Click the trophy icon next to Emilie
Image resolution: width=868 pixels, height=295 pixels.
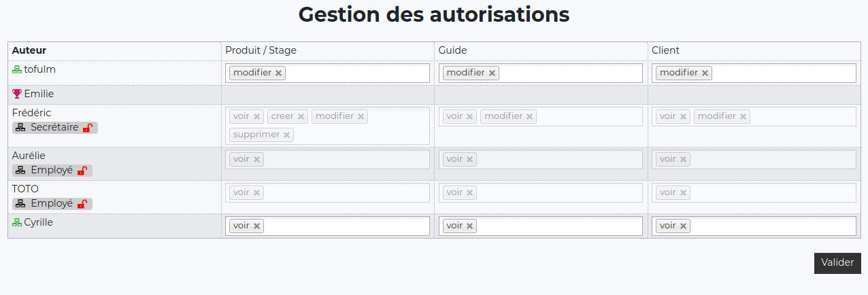17,94
